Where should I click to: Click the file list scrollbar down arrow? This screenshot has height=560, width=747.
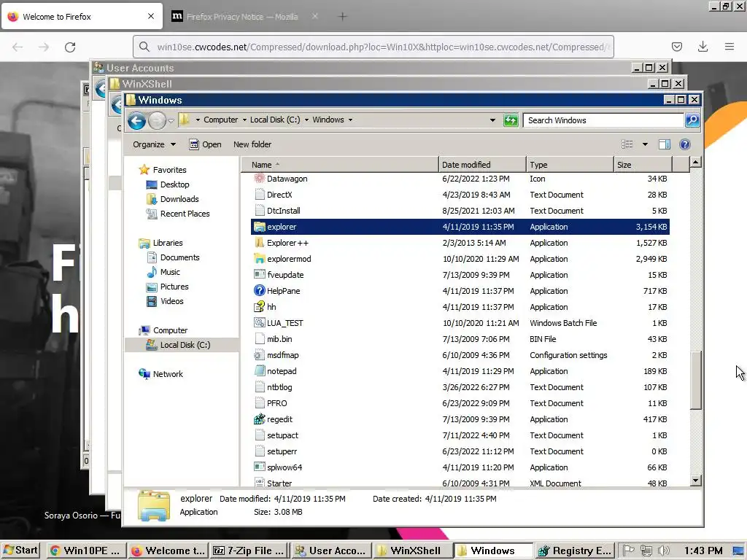695,481
